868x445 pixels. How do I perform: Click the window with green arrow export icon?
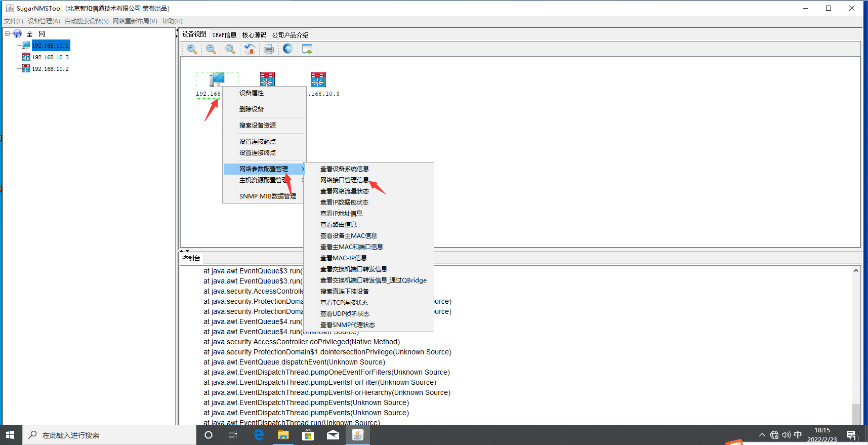pos(307,49)
